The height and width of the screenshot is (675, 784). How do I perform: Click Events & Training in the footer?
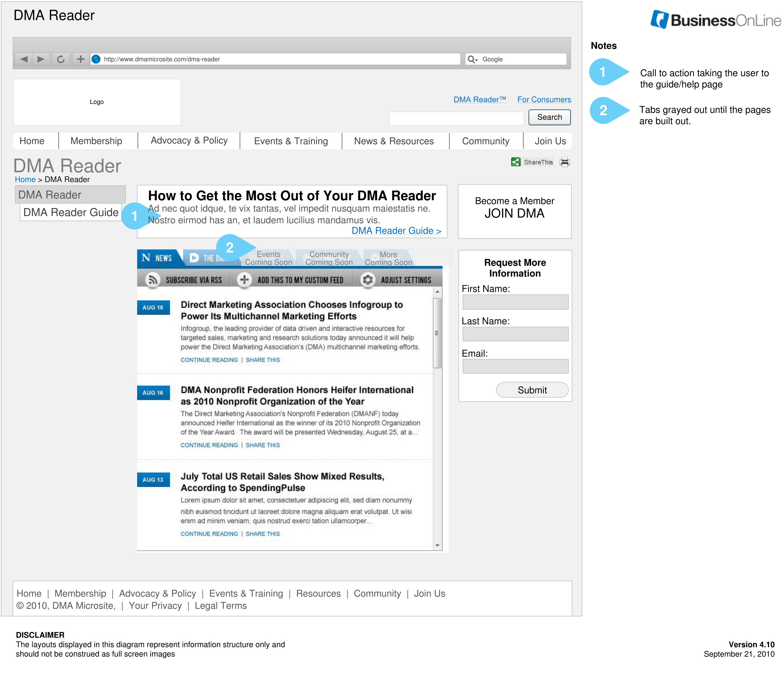(246, 593)
